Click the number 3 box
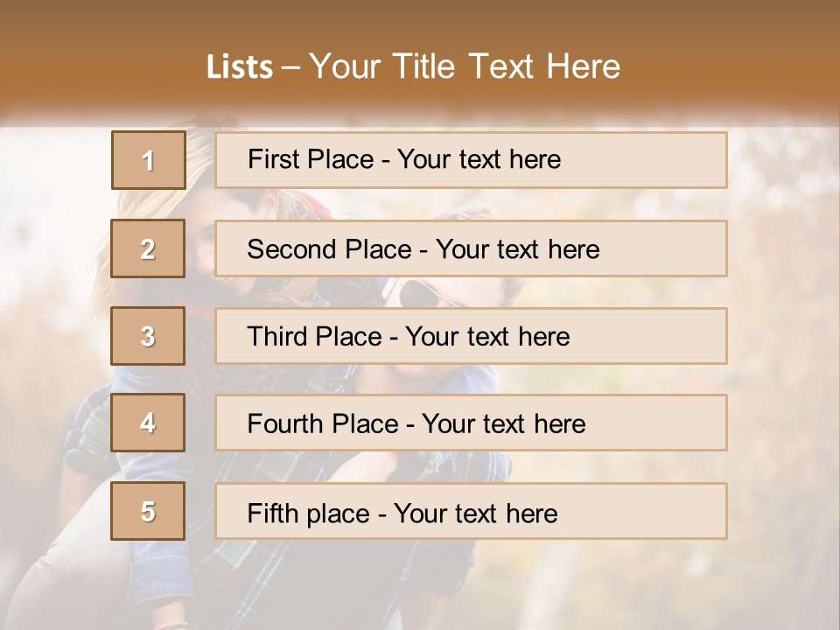840x630 pixels. [x=148, y=336]
